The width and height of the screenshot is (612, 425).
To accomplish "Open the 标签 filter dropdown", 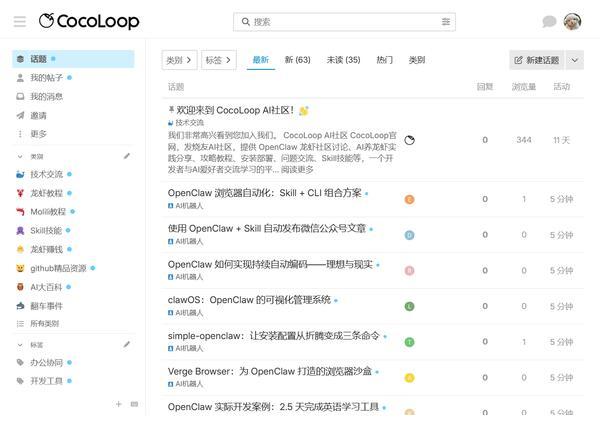I will pyautogui.click(x=219, y=60).
